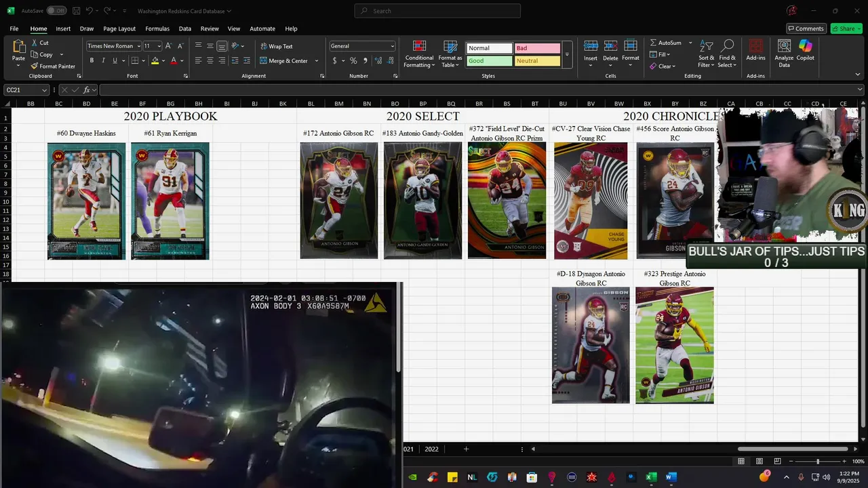Open Analyze Data pane

[784, 54]
